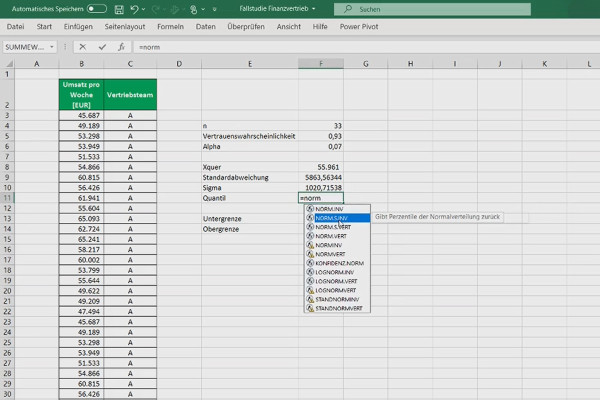This screenshot has width=600, height=400.
Task: Switch to the Einfügen ribbon tab
Action: coord(78,26)
